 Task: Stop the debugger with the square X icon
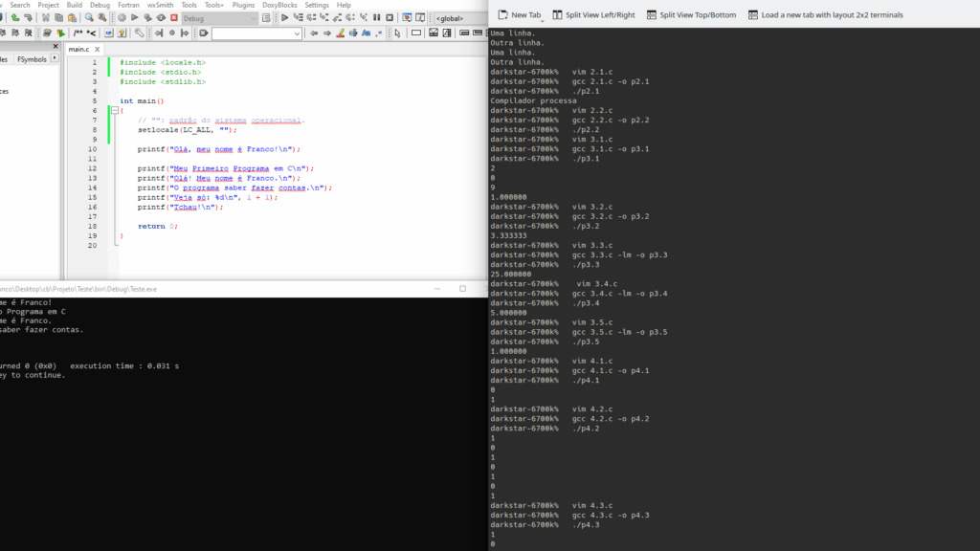[390, 18]
